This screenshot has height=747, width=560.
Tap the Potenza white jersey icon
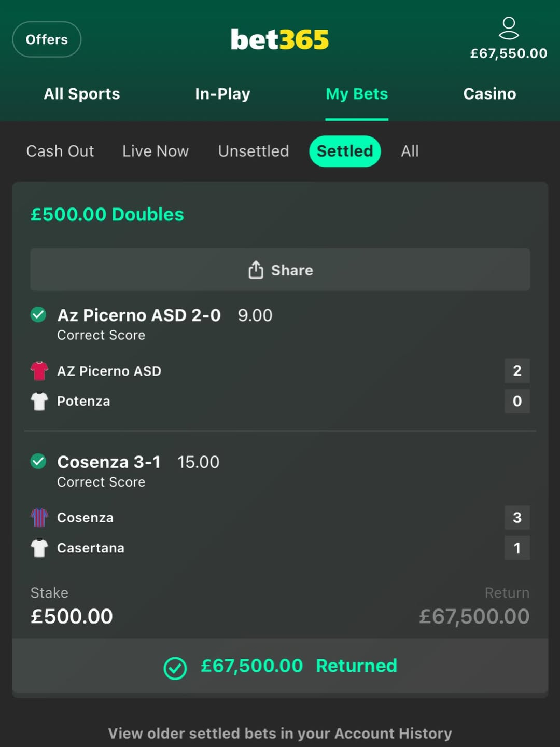(x=39, y=401)
